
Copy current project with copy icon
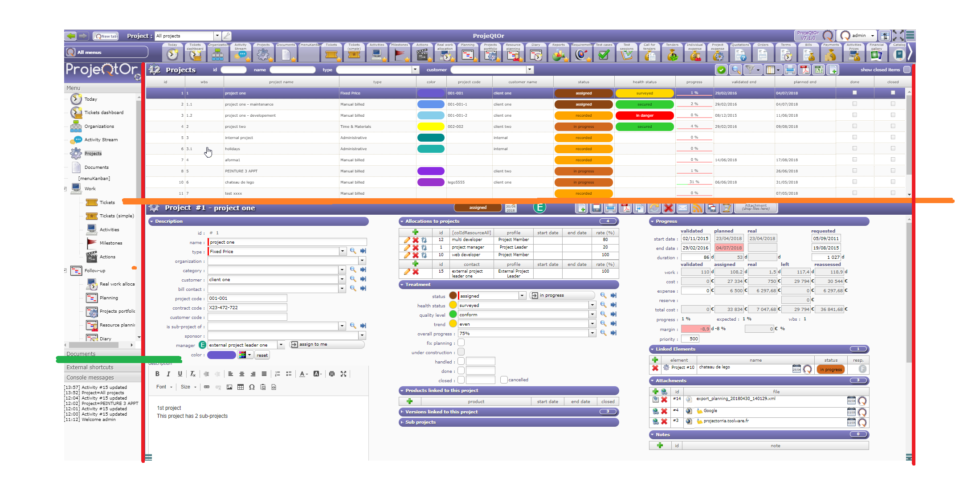[639, 208]
